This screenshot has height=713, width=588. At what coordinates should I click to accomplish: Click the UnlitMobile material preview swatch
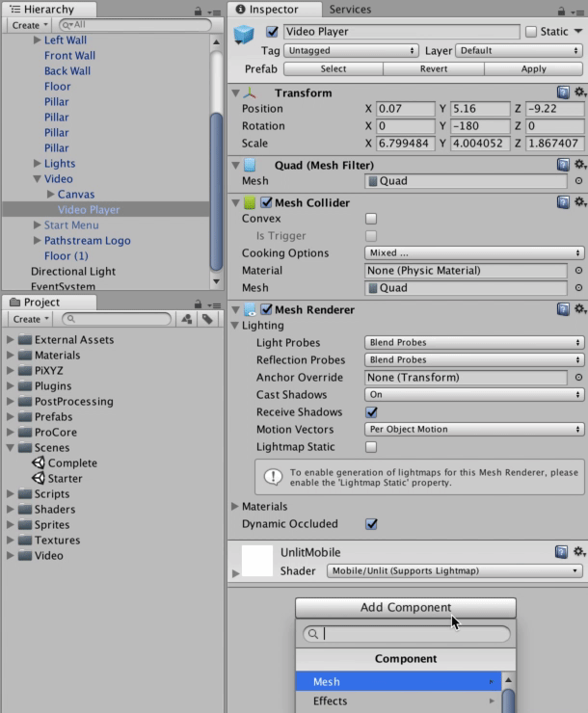(x=257, y=561)
